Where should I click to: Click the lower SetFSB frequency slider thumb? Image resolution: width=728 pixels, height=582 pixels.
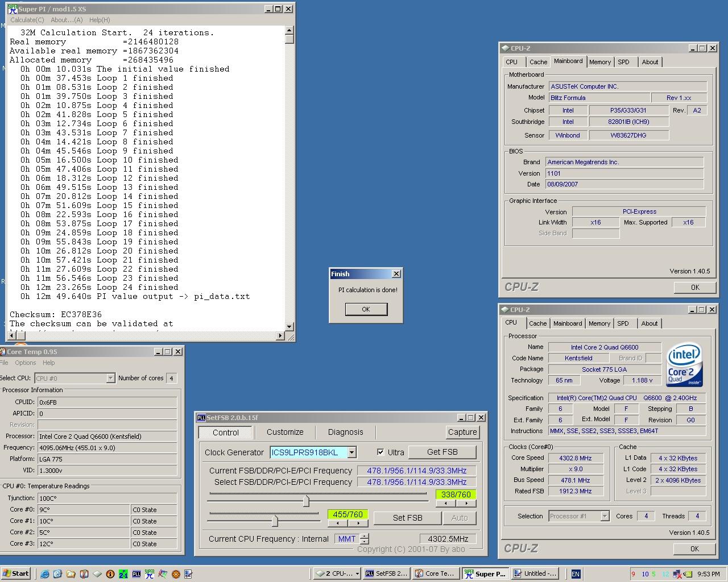[275, 521]
